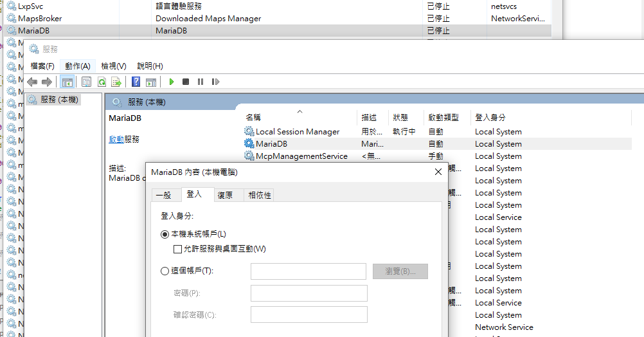Switch to the 相依性 tab
Screen dimensions: 644x337
[x=259, y=196]
